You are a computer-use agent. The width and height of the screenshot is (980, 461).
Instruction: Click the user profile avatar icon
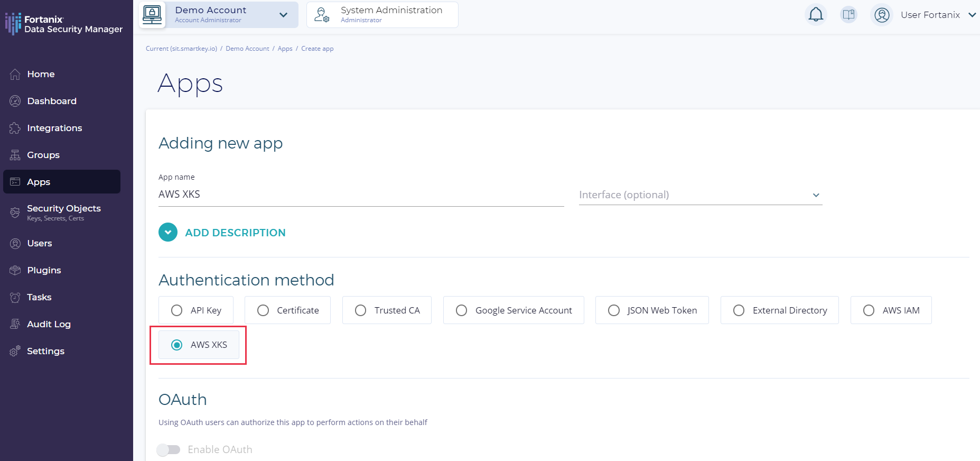click(x=882, y=15)
